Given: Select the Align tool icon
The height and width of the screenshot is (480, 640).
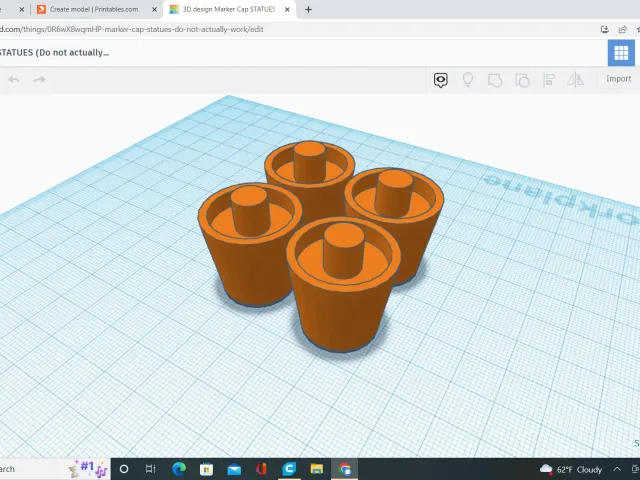Looking at the screenshot, I should tap(549, 80).
